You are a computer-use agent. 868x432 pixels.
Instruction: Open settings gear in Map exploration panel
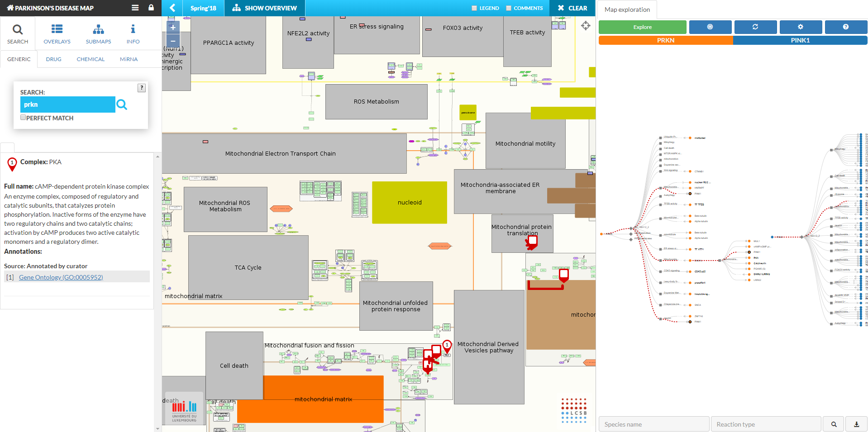(801, 27)
